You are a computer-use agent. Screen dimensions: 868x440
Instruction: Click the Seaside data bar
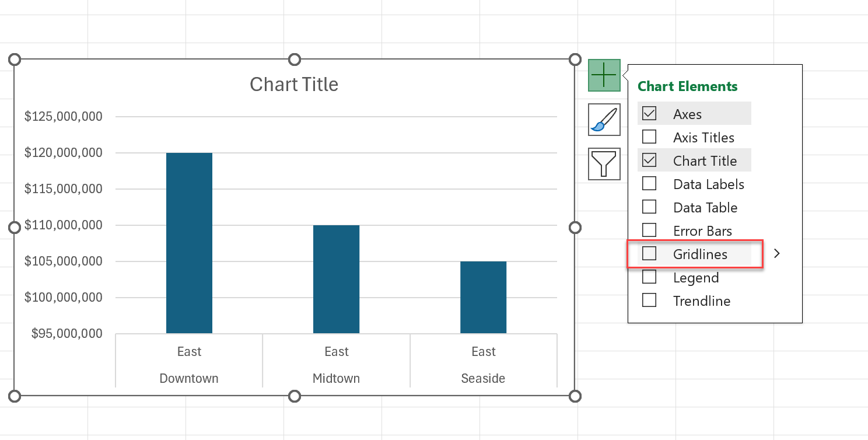point(483,297)
